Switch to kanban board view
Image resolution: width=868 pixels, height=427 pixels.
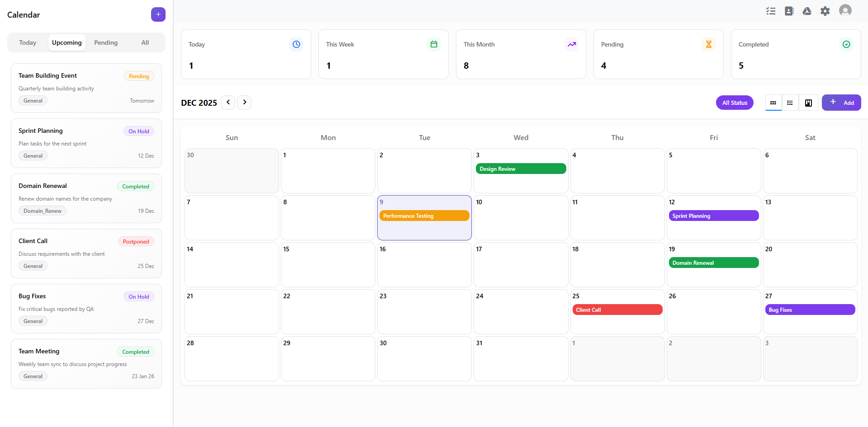808,103
